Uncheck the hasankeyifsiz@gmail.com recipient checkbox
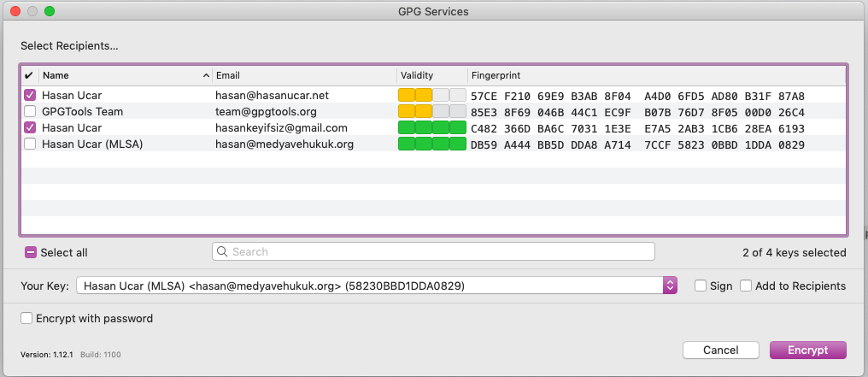 tap(30, 128)
